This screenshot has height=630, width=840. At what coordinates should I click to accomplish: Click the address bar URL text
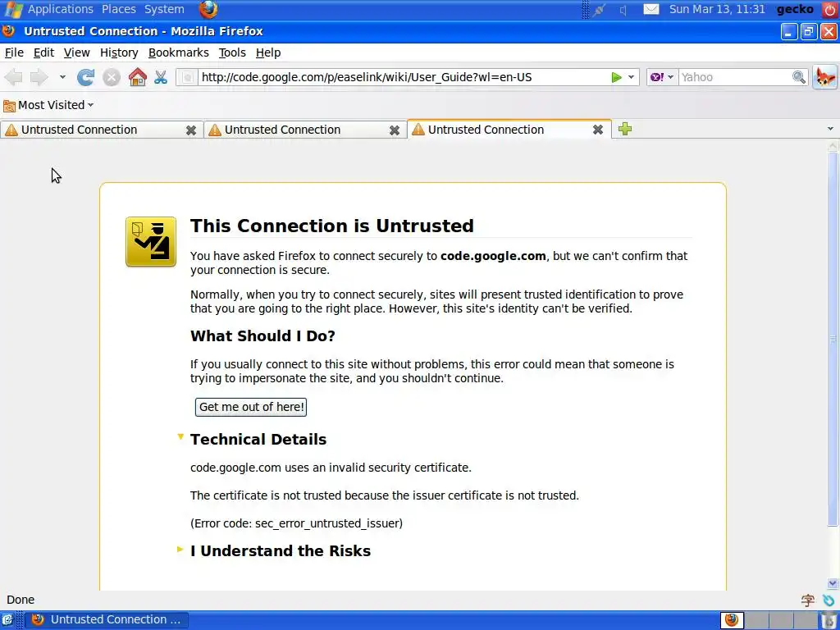pos(367,77)
